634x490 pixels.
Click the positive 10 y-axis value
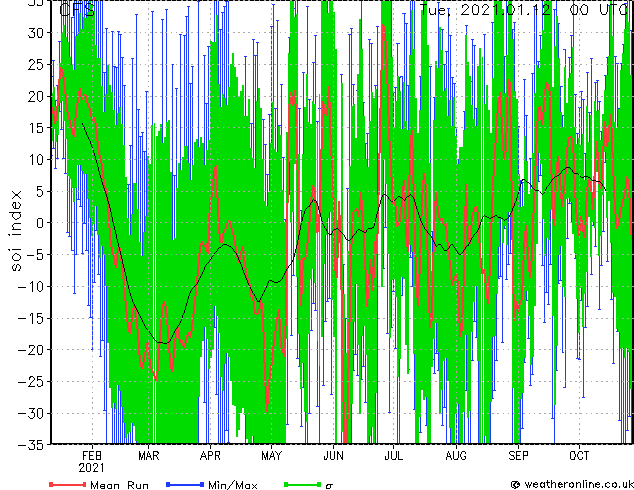tap(36, 160)
